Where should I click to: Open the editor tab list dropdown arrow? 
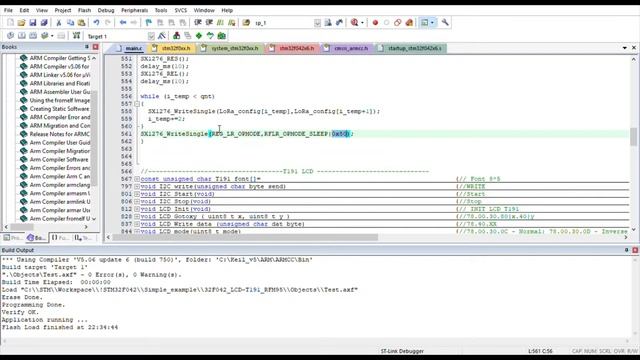624,48
